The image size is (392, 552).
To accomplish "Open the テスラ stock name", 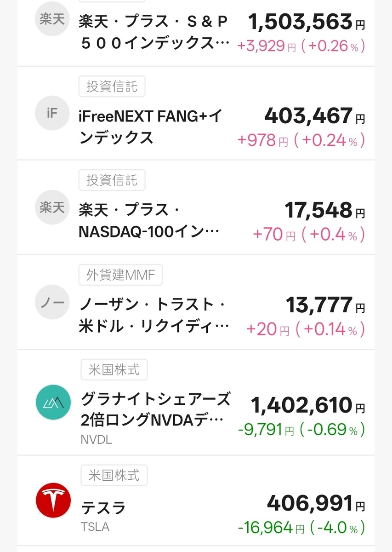I will 103,508.
